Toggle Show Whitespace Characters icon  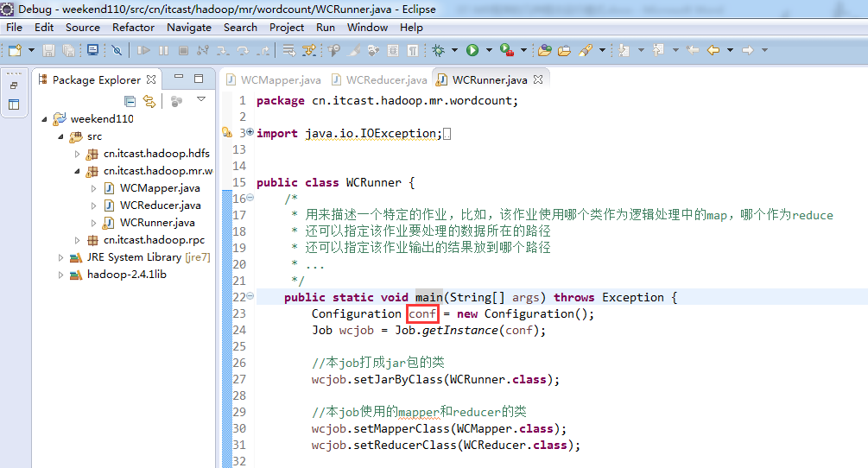[x=413, y=50]
